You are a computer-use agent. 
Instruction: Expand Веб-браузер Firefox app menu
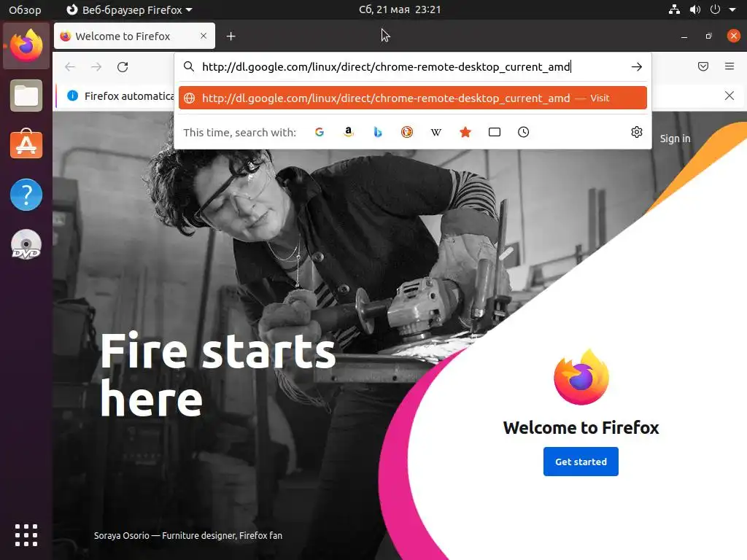point(129,9)
